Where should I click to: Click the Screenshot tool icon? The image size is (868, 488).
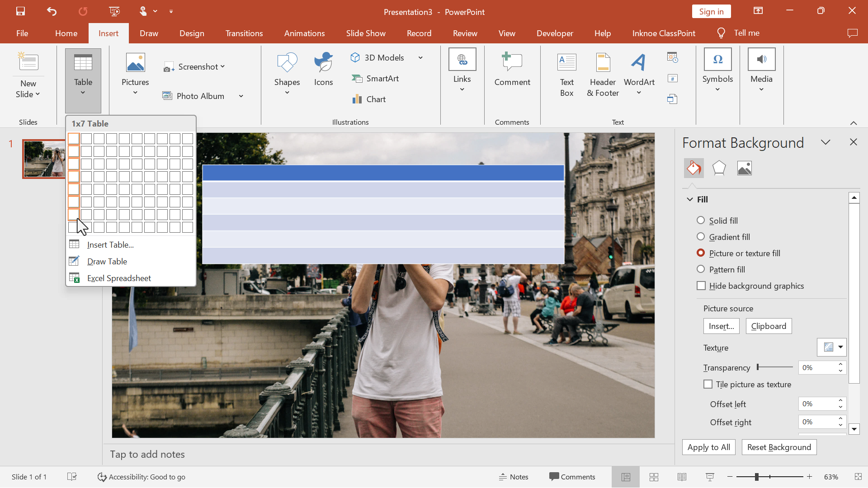[x=170, y=66]
